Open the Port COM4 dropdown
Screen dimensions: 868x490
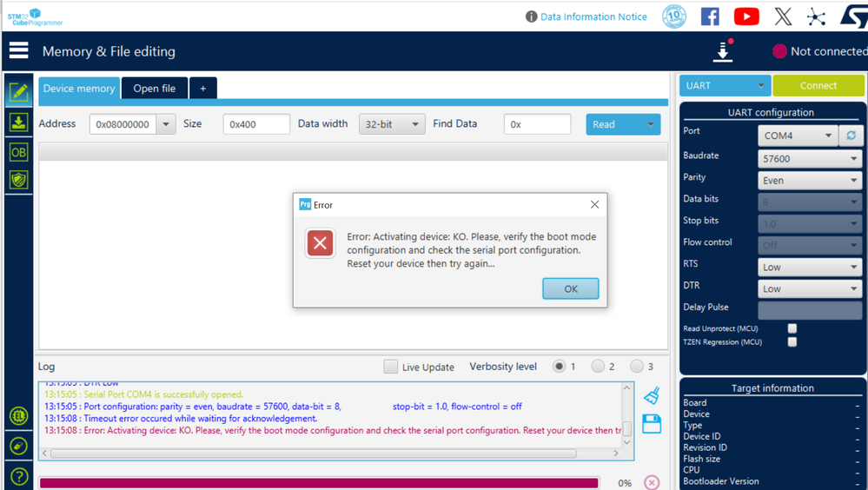pyautogui.click(x=798, y=136)
